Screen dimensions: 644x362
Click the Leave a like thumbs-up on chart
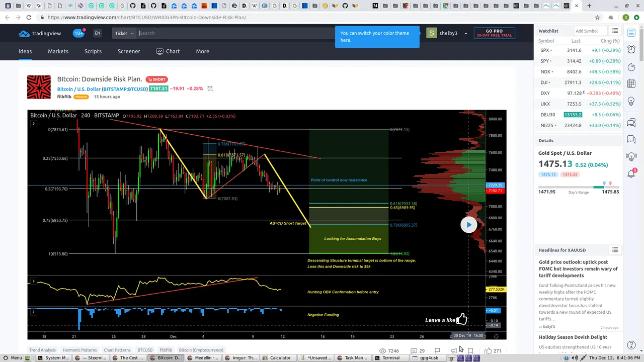[462, 319]
